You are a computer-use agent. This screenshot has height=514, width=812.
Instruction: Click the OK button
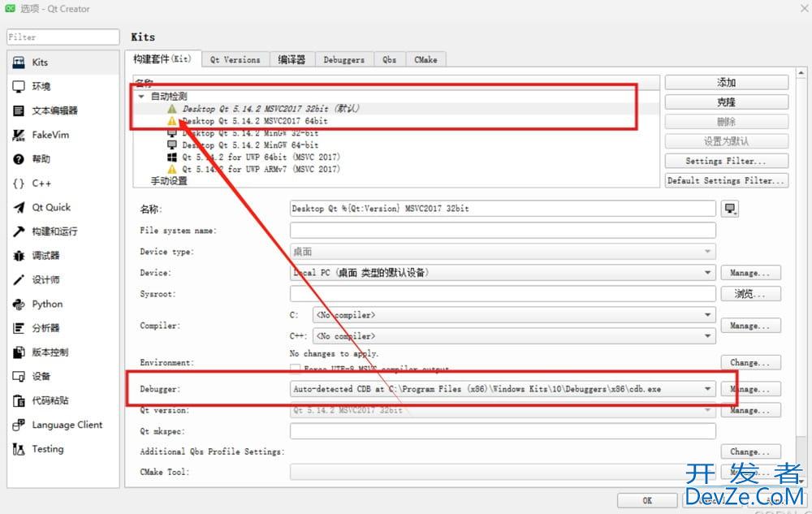647,500
